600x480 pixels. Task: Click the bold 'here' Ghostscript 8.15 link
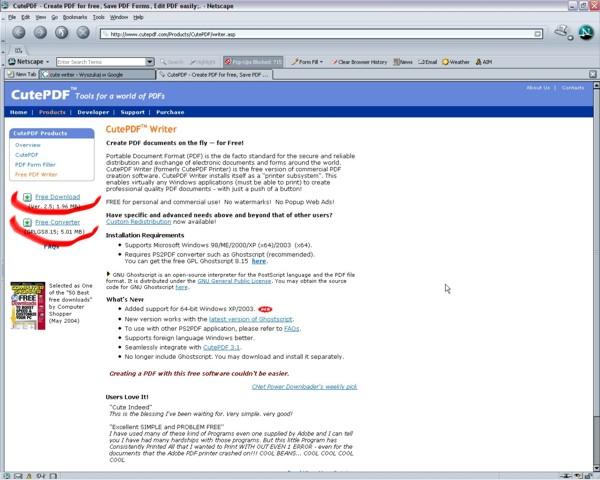click(x=259, y=261)
